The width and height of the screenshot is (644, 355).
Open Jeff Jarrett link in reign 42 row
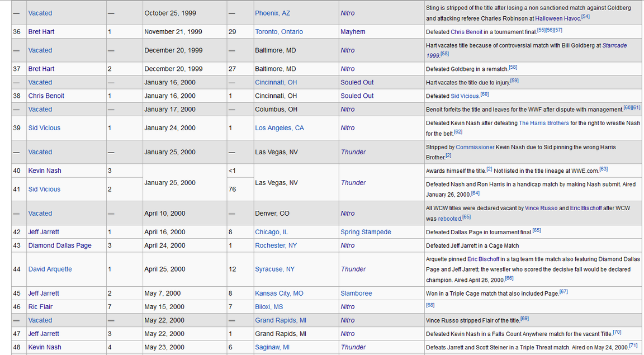pyautogui.click(x=44, y=232)
